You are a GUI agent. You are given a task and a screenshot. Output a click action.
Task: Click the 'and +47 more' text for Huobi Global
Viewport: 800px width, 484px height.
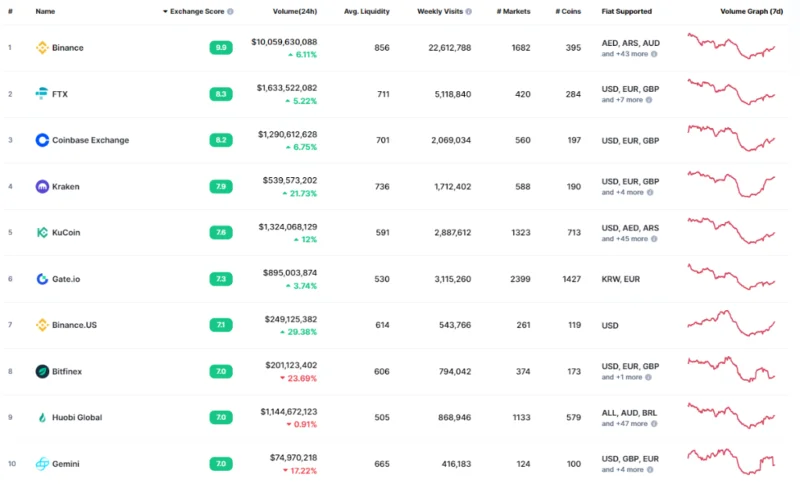(x=624, y=424)
